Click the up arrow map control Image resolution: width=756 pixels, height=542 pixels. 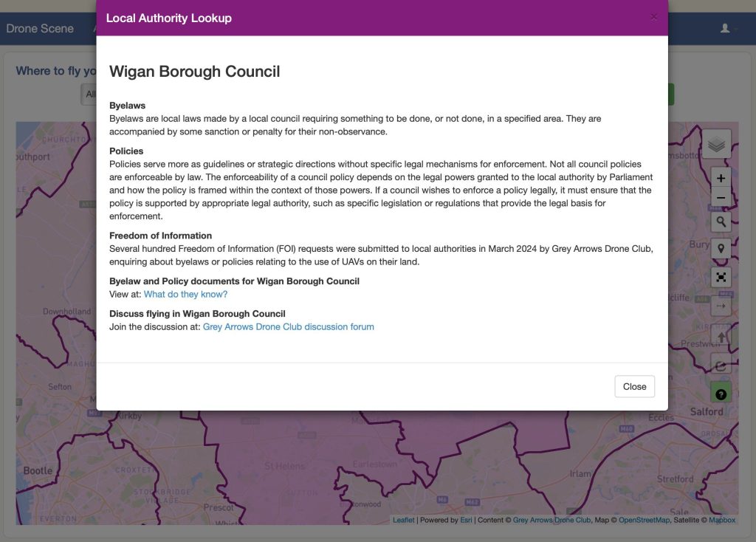[x=721, y=336]
